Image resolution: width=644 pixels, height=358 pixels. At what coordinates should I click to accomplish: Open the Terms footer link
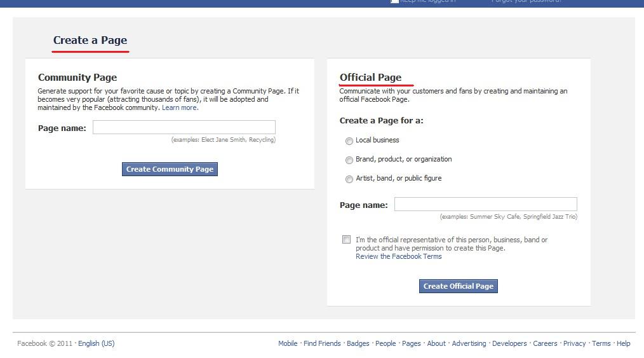coord(601,343)
